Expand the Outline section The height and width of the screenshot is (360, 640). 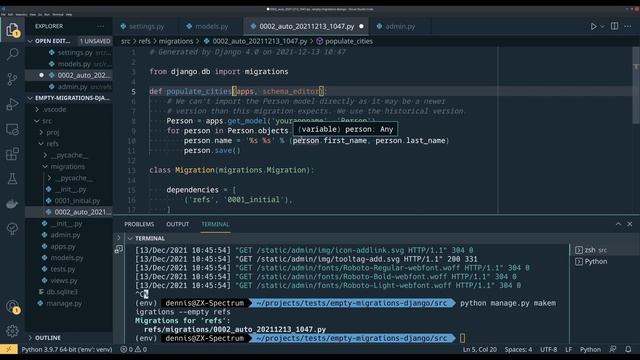(69, 338)
